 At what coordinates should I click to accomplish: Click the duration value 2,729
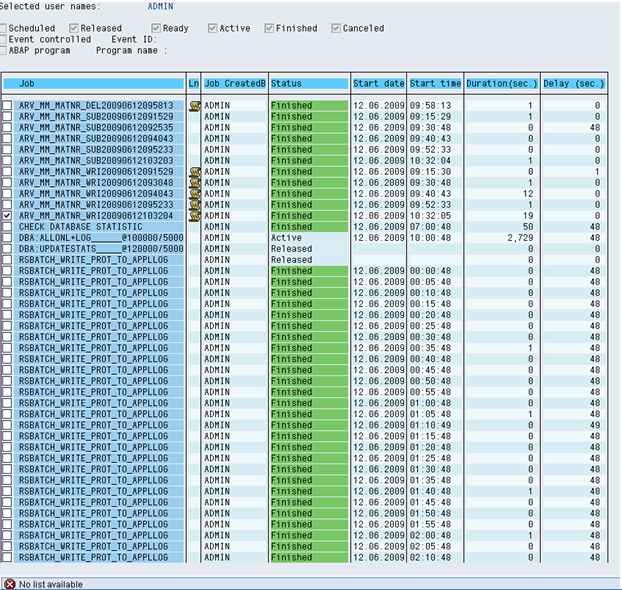point(520,238)
